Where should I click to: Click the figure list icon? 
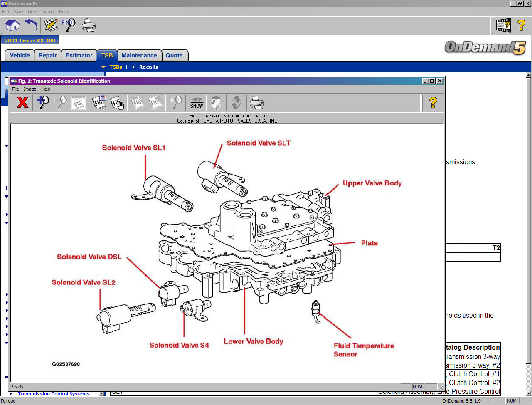tap(99, 102)
